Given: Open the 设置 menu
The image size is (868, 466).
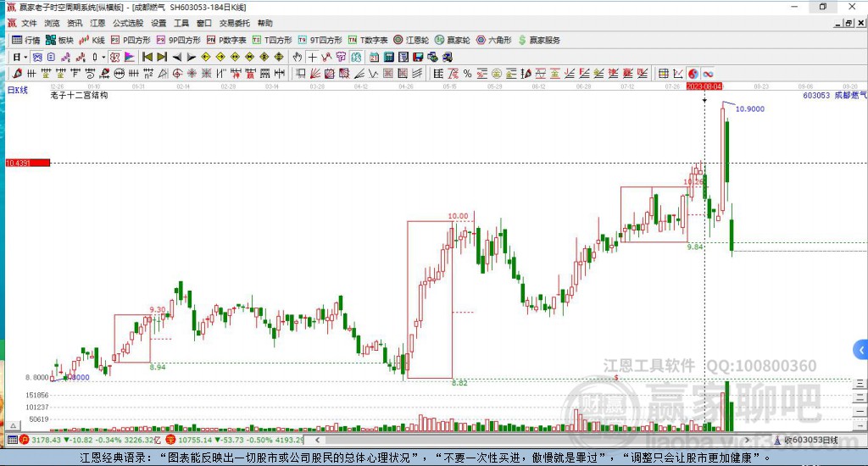Looking at the screenshot, I should click(x=159, y=23).
